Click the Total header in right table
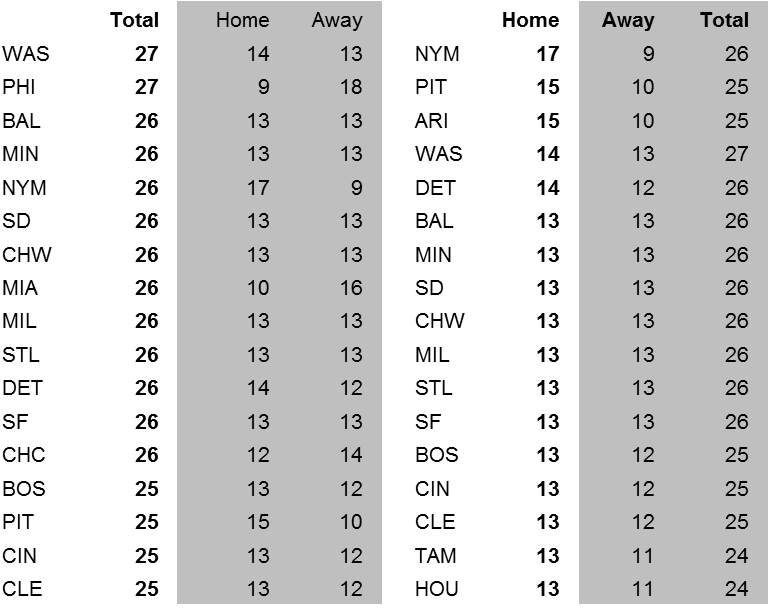Screen dimensions: 769x613 click(x=724, y=20)
